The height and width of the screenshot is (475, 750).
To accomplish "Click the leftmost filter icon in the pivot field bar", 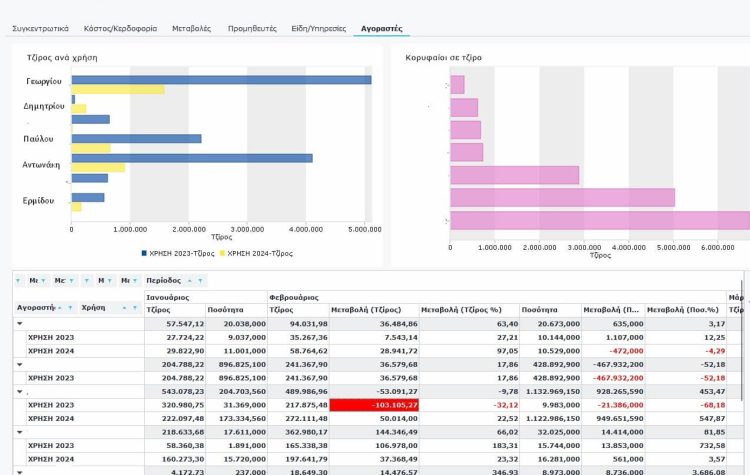I will tap(19, 281).
